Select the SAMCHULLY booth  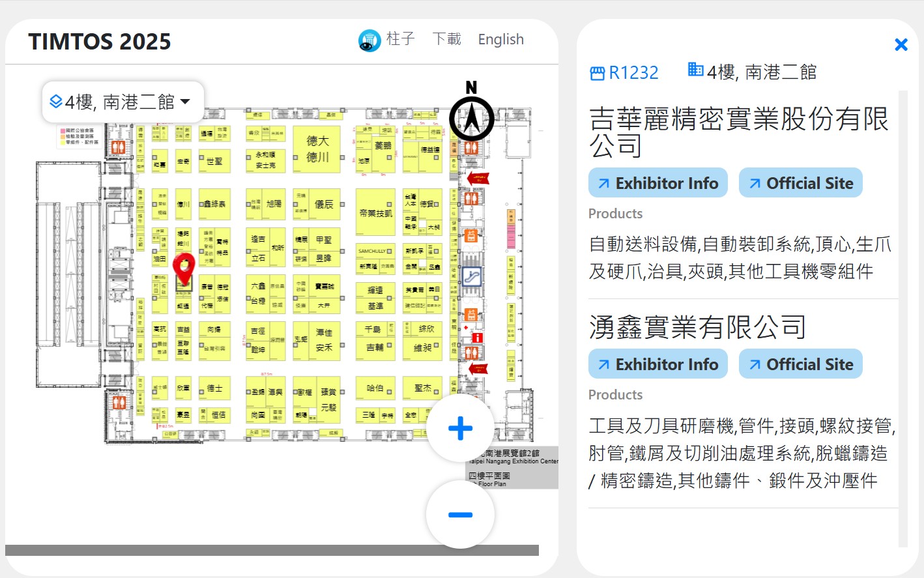tap(375, 251)
